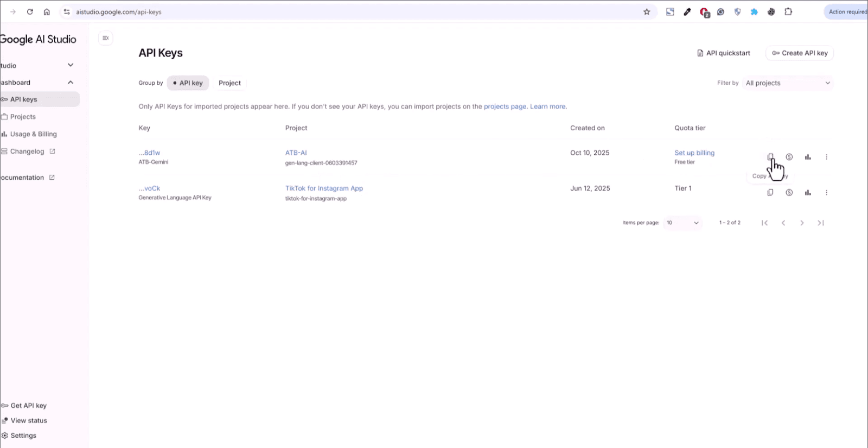Click the red badge extension icon

pos(704,12)
